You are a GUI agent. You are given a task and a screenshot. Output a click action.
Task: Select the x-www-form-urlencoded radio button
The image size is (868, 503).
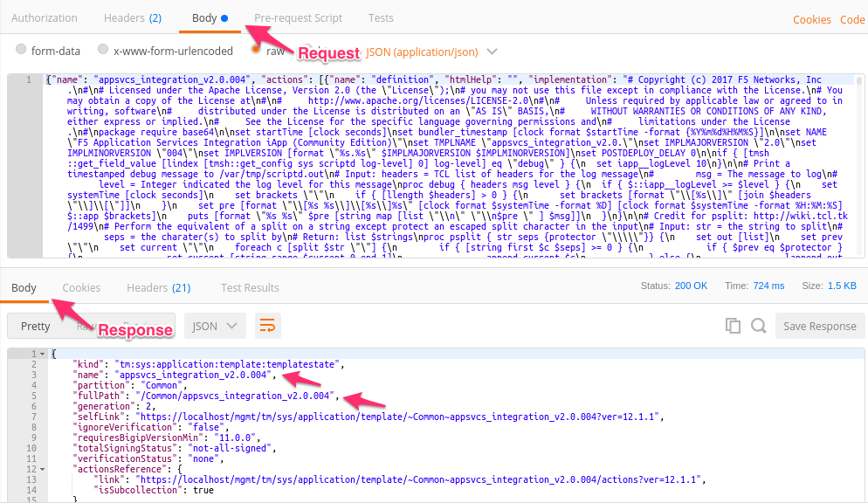point(103,49)
